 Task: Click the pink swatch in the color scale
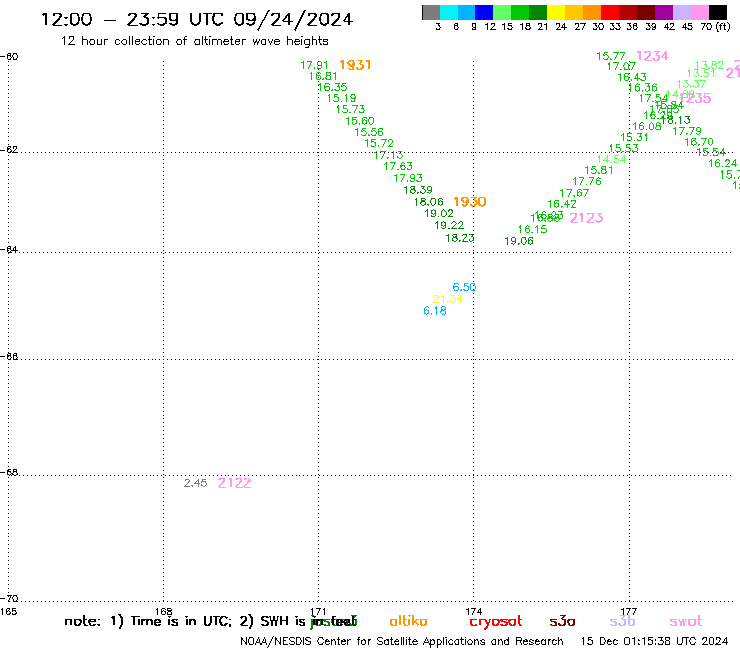700,12
